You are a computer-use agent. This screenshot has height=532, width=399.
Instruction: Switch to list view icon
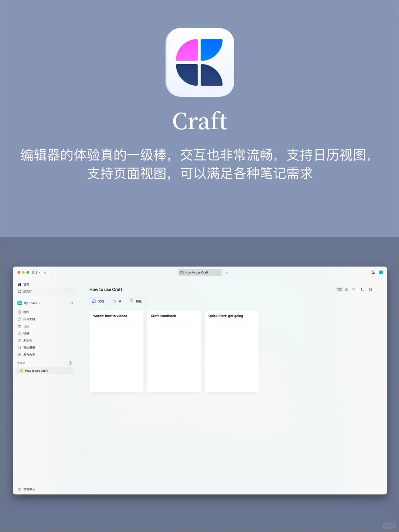click(x=354, y=289)
